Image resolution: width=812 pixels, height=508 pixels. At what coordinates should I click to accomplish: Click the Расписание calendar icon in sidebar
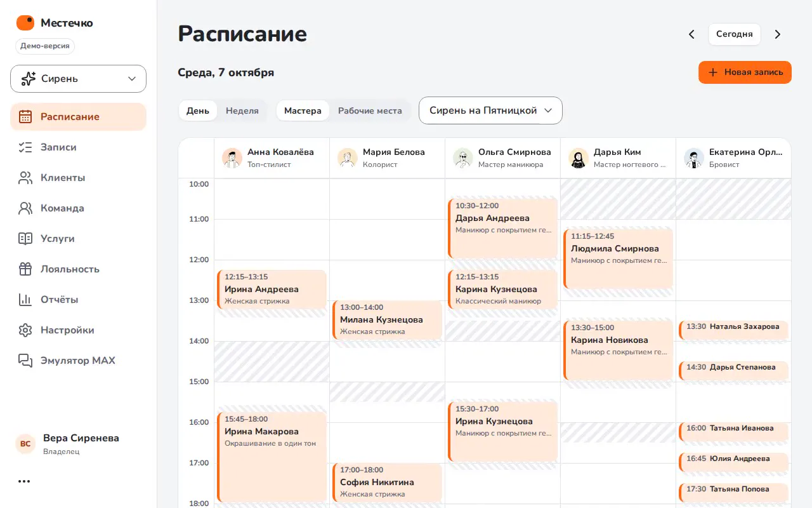pos(25,117)
